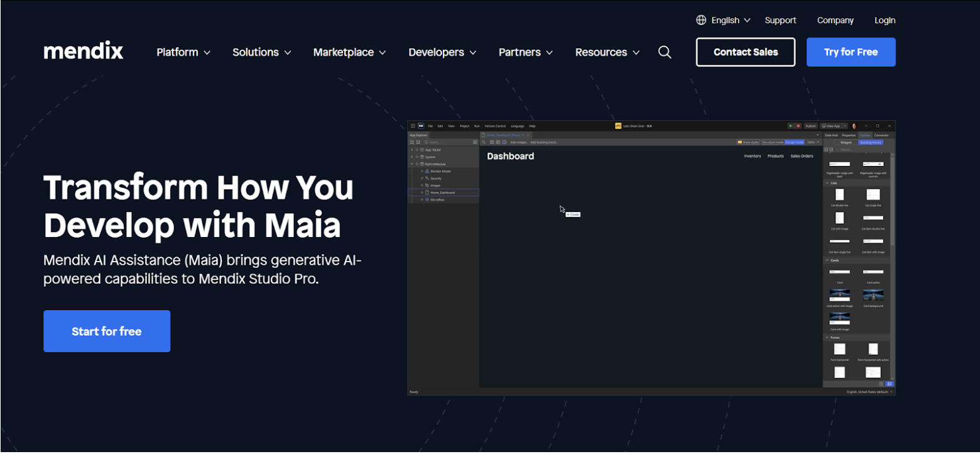
Task: Click the list view icon below Toolbox
Action: click(890, 384)
